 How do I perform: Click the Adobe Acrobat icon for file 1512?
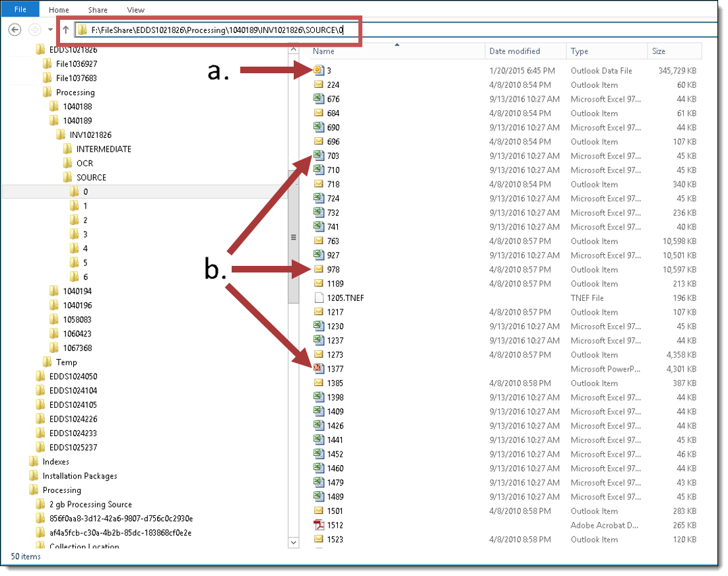point(318,525)
